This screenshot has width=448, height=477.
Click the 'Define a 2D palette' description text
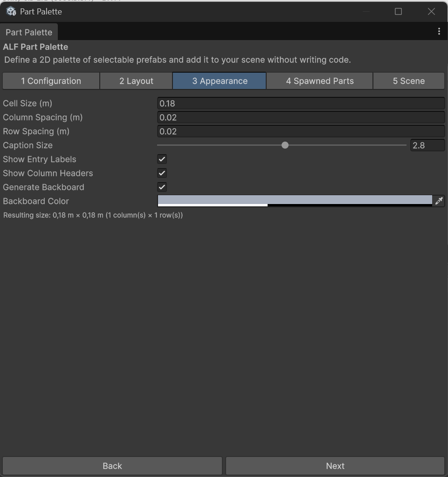click(x=178, y=60)
